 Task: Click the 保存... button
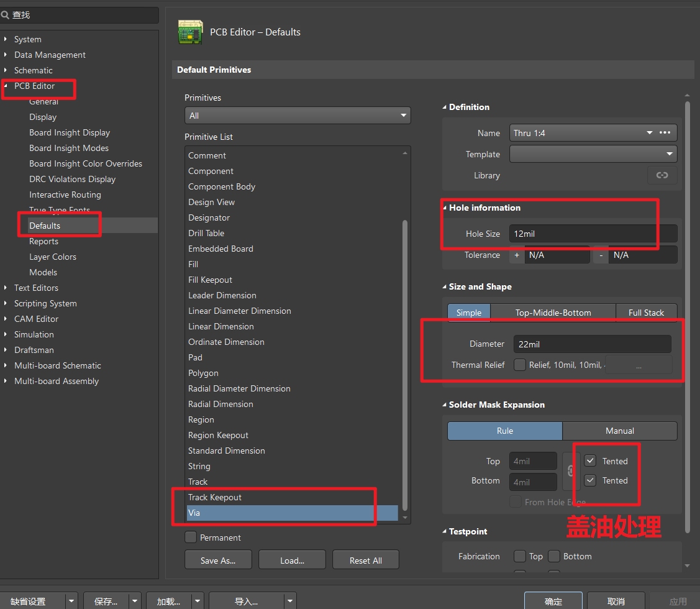[106, 602]
